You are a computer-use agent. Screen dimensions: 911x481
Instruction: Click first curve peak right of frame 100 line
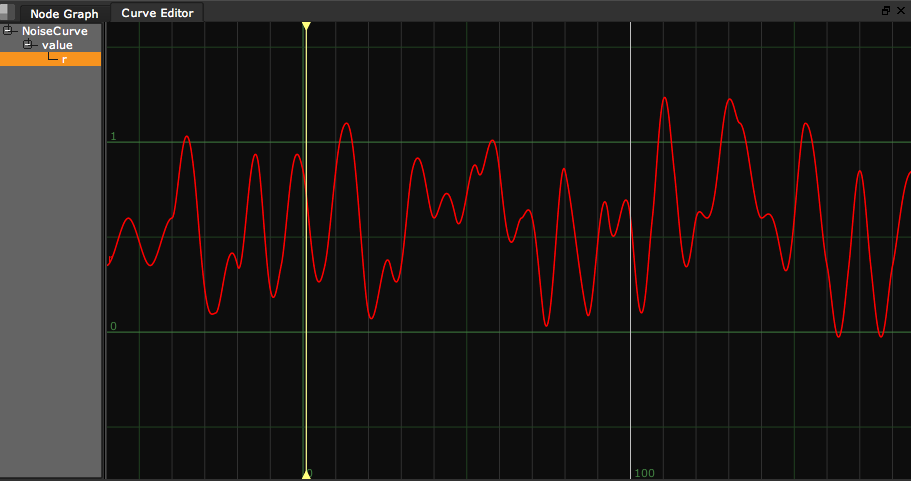pyautogui.click(x=664, y=98)
